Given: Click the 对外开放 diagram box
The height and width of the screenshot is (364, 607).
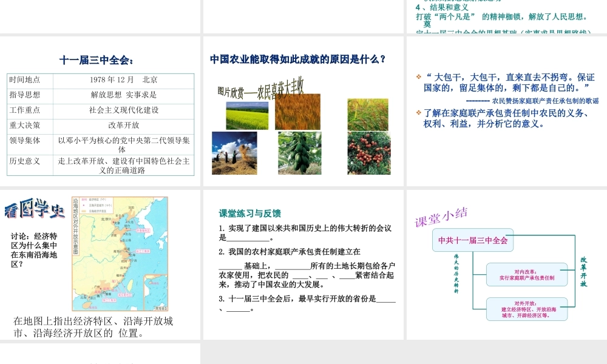Looking at the screenshot, I should tap(526, 309).
